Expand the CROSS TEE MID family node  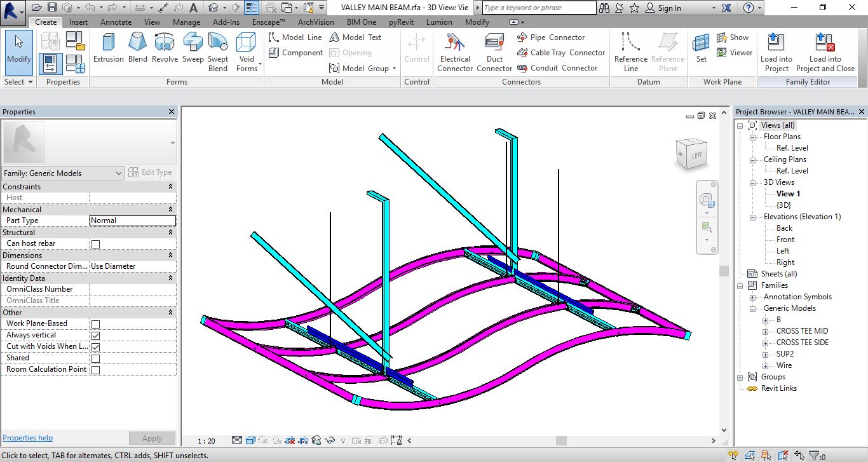[x=765, y=331]
